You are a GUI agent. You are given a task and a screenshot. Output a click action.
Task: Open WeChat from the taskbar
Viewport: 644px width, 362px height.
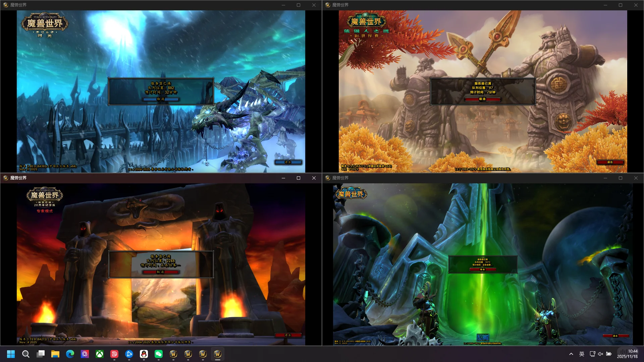159,354
